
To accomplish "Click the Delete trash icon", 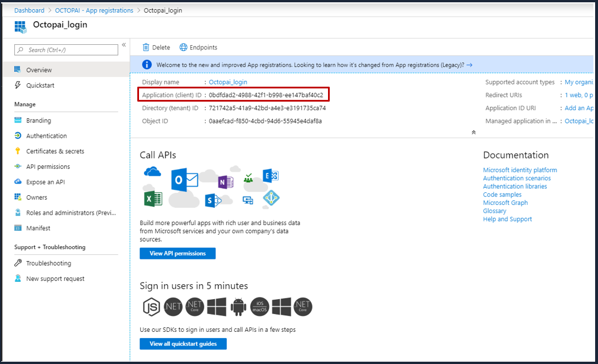I will pos(146,48).
